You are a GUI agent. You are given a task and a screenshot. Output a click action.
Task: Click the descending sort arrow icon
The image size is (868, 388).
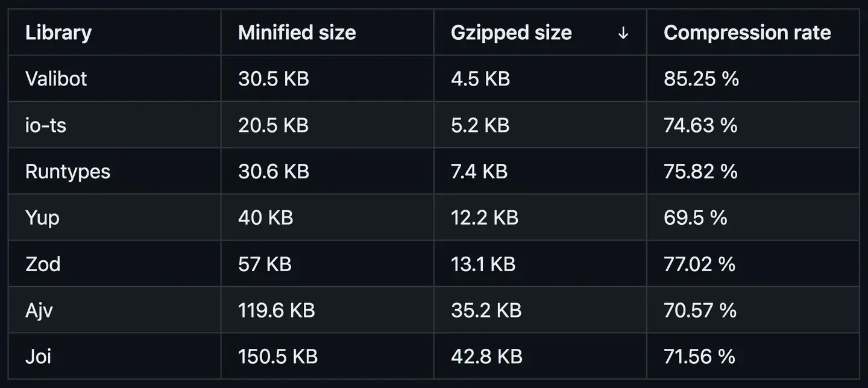pos(623,34)
